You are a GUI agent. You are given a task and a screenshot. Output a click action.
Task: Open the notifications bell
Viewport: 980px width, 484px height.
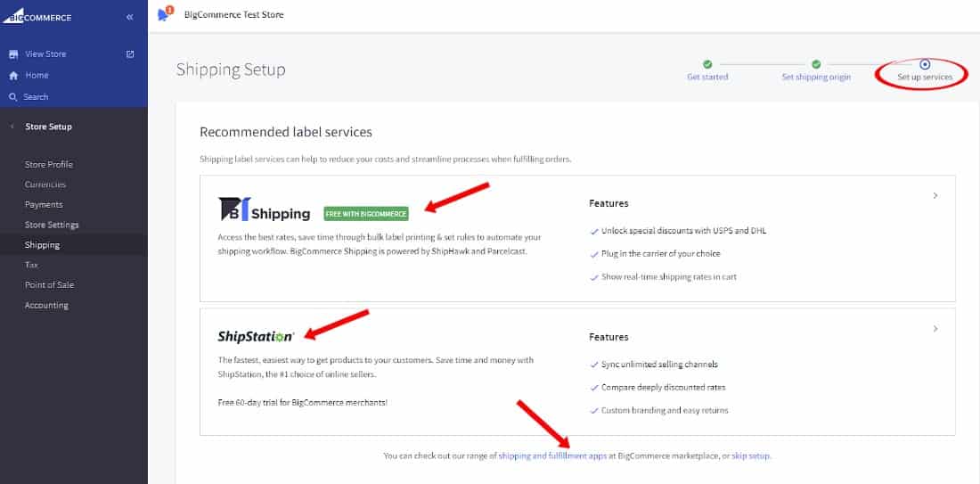coord(164,15)
